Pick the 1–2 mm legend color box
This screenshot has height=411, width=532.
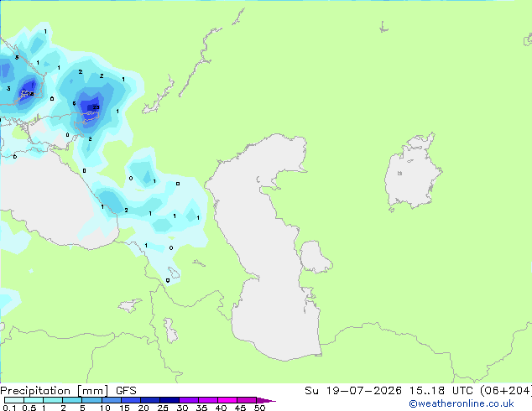click(x=53, y=400)
